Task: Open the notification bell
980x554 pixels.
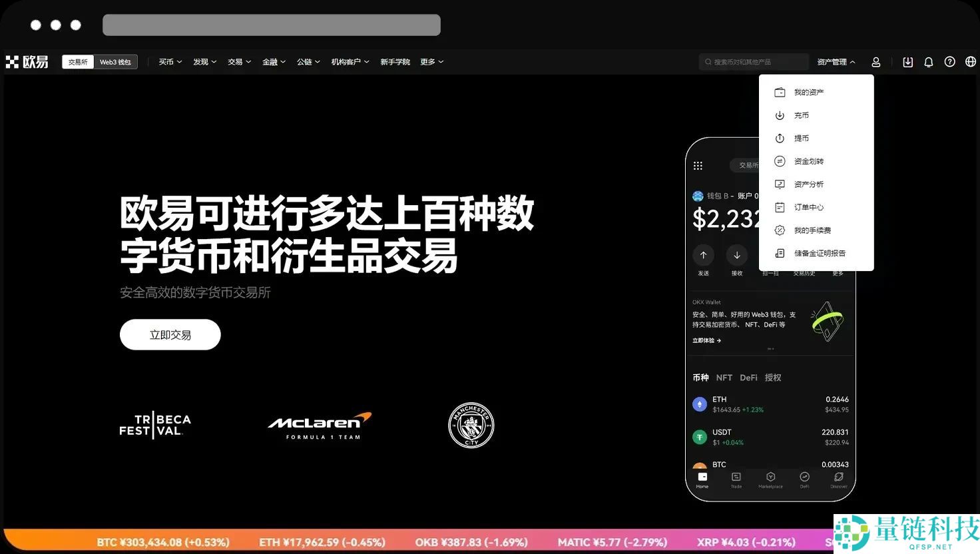Action: click(928, 61)
